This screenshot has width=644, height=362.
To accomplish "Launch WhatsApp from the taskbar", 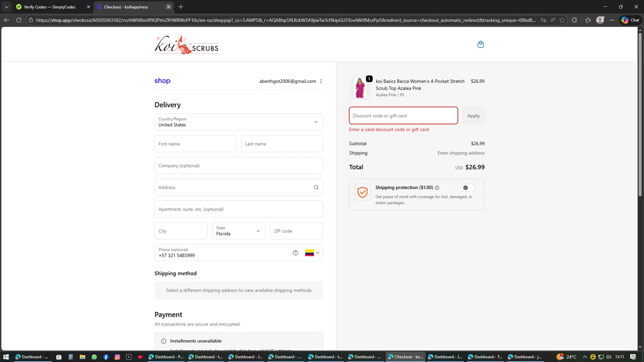I will (94, 357).
